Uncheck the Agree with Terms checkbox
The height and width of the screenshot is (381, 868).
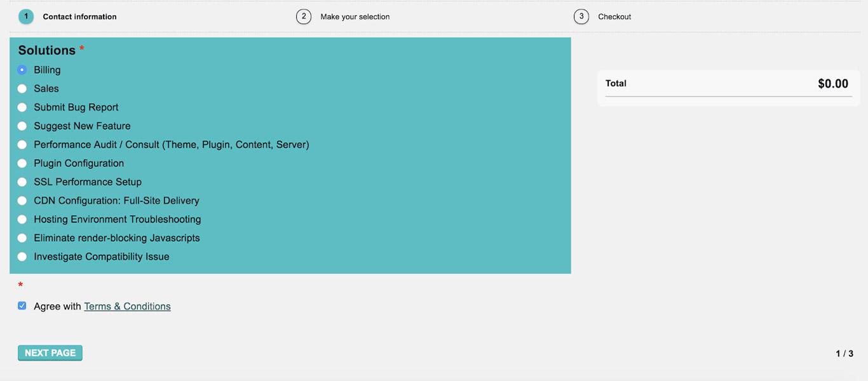(22, 305)
